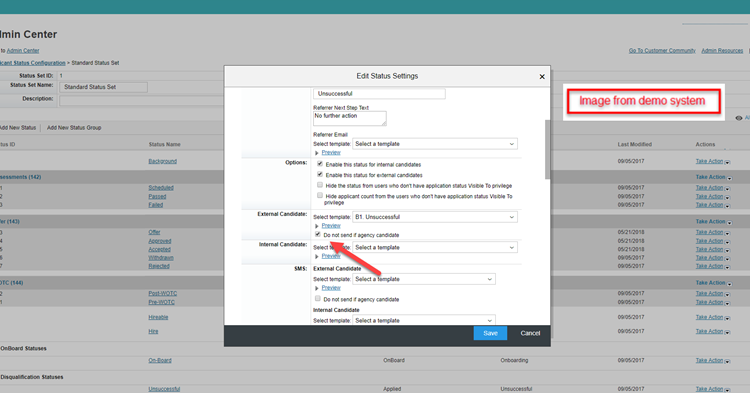Close the Edit Status Settings dialog

coord(542,76)
